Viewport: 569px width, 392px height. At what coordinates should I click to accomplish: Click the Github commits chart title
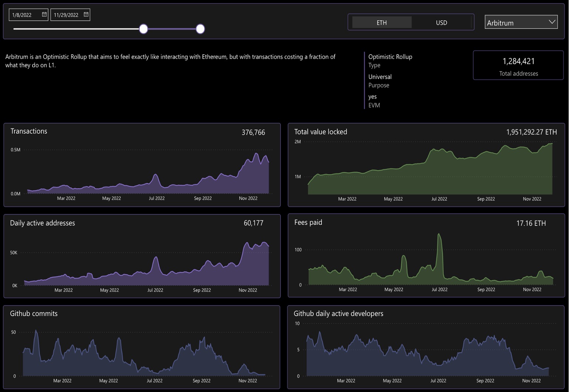point(34,313)
